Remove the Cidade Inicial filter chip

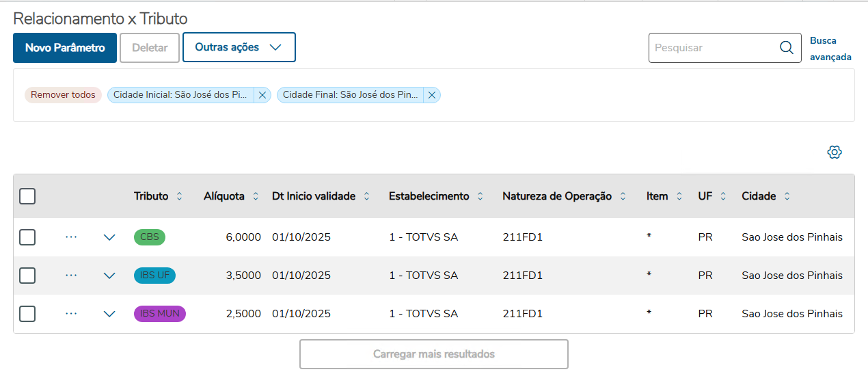tap(262, 96)
